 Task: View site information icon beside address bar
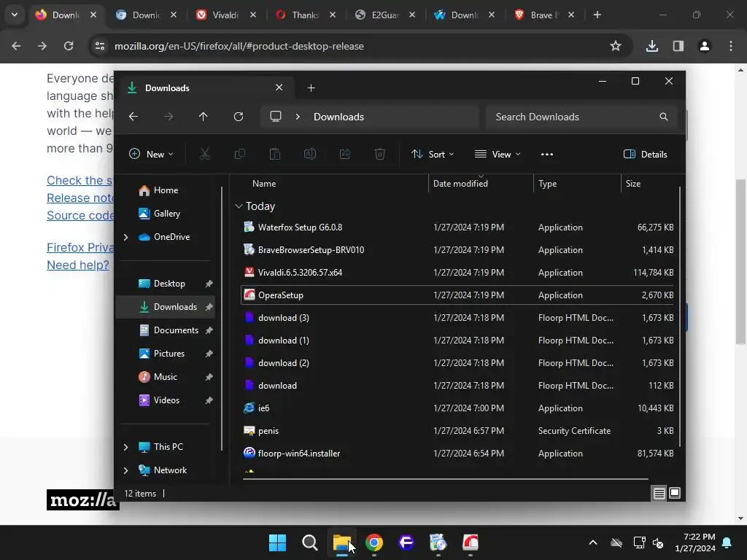click(x=100, y=46)
